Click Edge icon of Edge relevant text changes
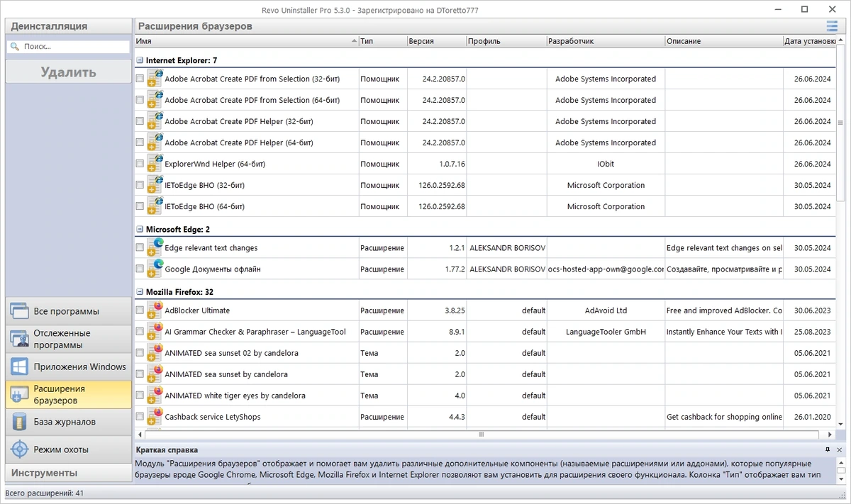Viewport: 851px width, 504px height. (x=155, y=248)
